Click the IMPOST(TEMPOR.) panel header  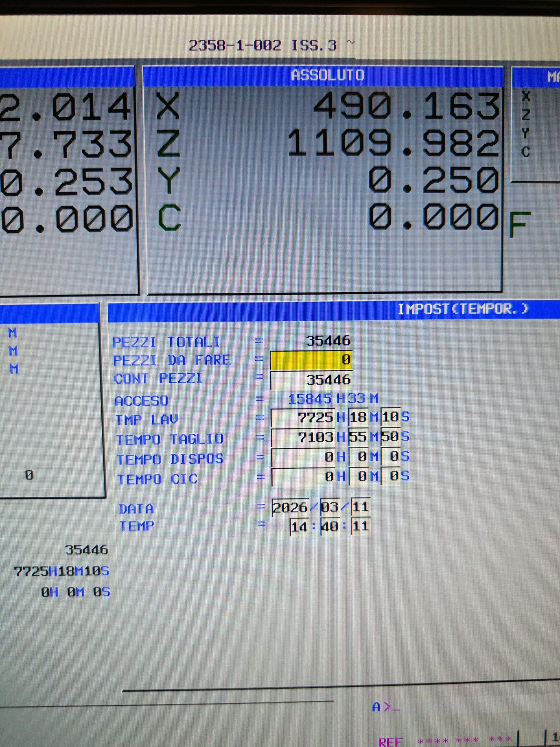coord(462,309)
